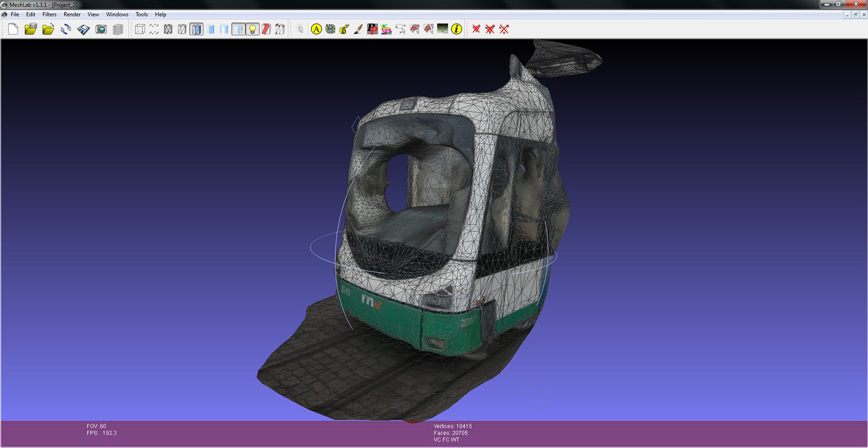Toggle the light bulb lighting button
This screenshot has height=448, width=868.
(252, 29)
